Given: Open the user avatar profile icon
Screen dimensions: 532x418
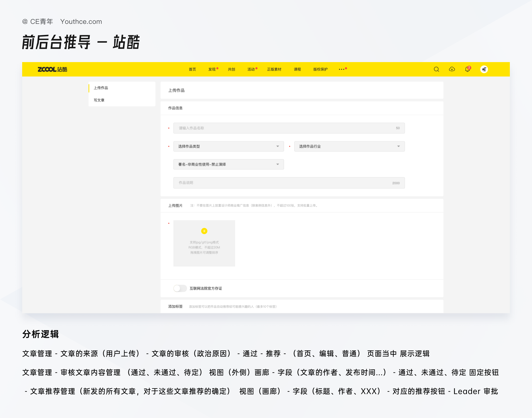Looking at the screenshot, I should (x=484, y=69).
